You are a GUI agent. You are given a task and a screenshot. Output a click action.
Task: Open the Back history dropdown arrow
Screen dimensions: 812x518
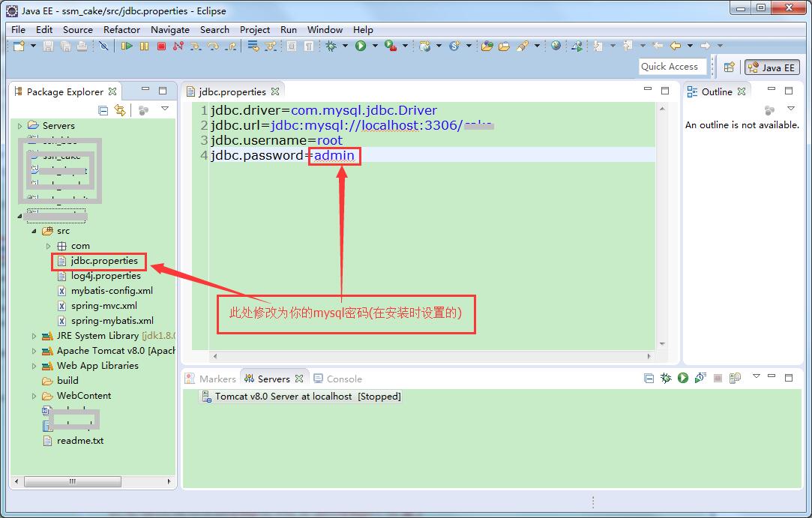pyautogui.click(x=690, y=46)
